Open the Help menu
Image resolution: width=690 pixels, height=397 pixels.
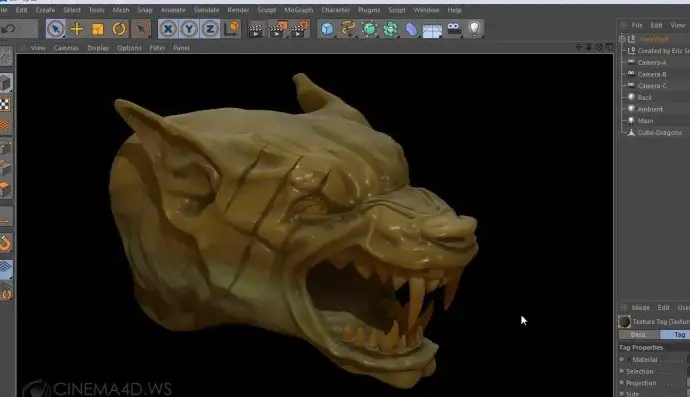point(455,10)
